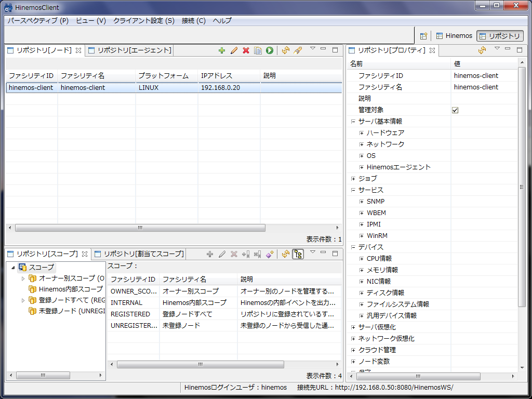The image size is (532, 399).
Task: Switch to the Hinemos perspective
Action: (454, 36)
